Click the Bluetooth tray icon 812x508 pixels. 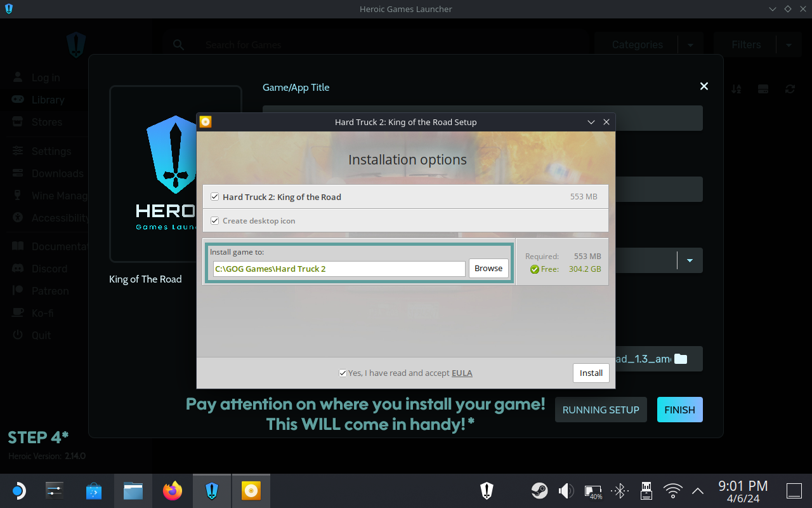619,490
